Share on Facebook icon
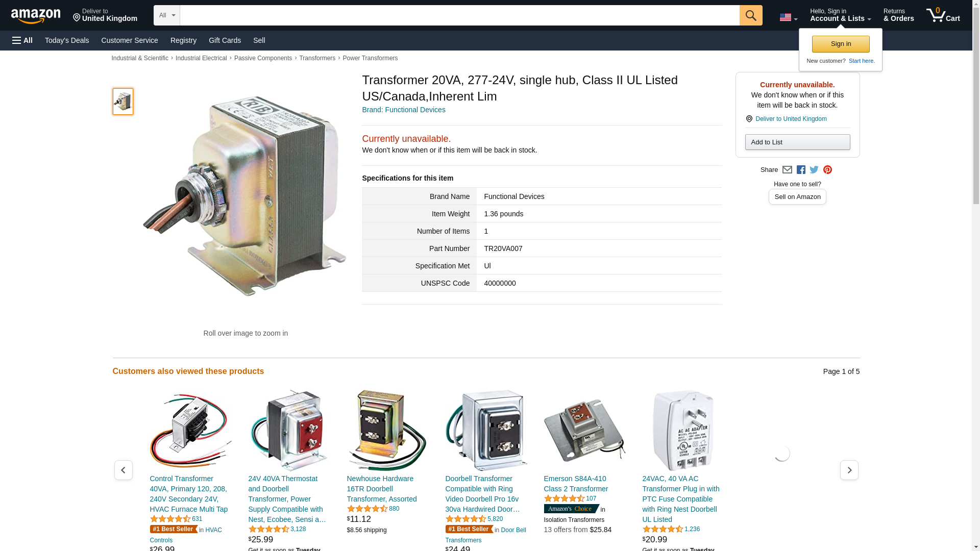 (801, 170)
